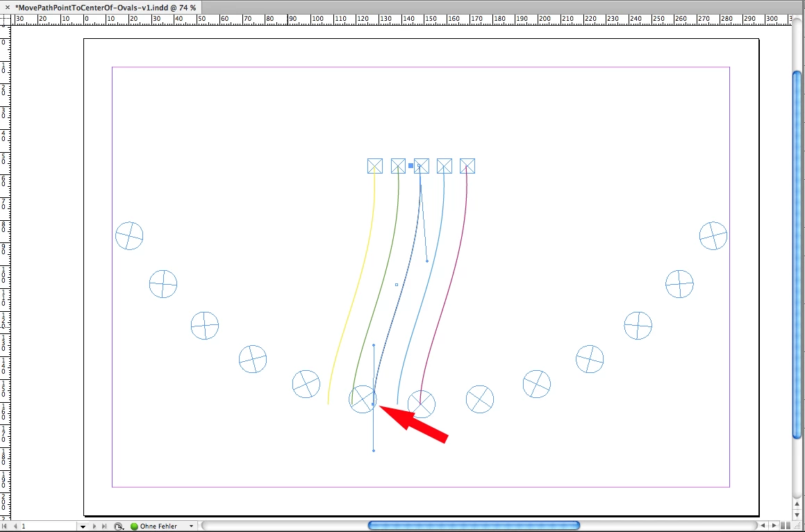Select the topmost circle on the left side
This screenshot has height=532, width=805.
tap(129, 235)
